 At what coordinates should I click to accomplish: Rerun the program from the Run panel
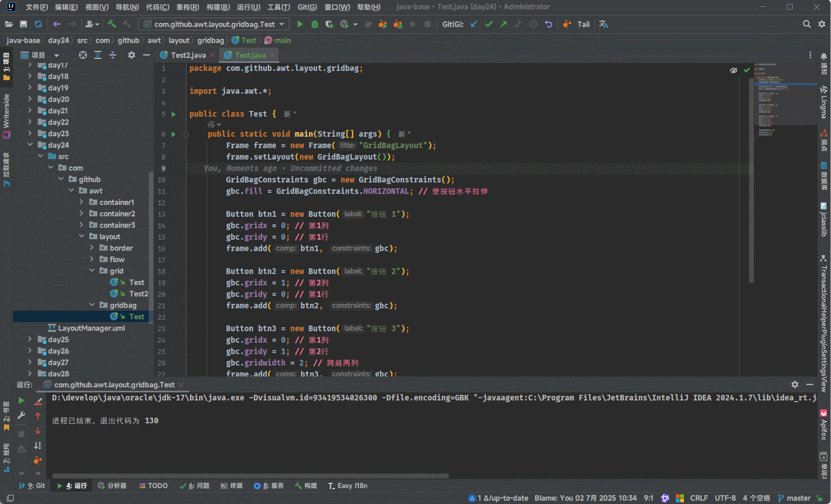21,400
